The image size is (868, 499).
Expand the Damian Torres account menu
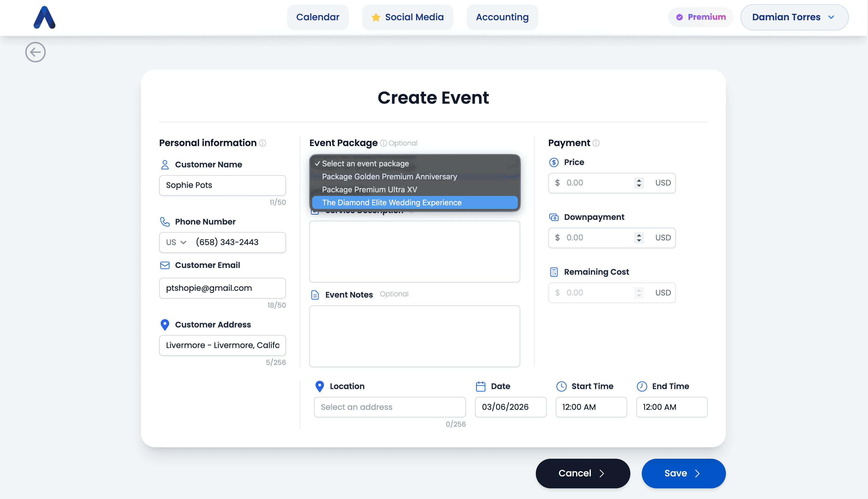[794, 17]
